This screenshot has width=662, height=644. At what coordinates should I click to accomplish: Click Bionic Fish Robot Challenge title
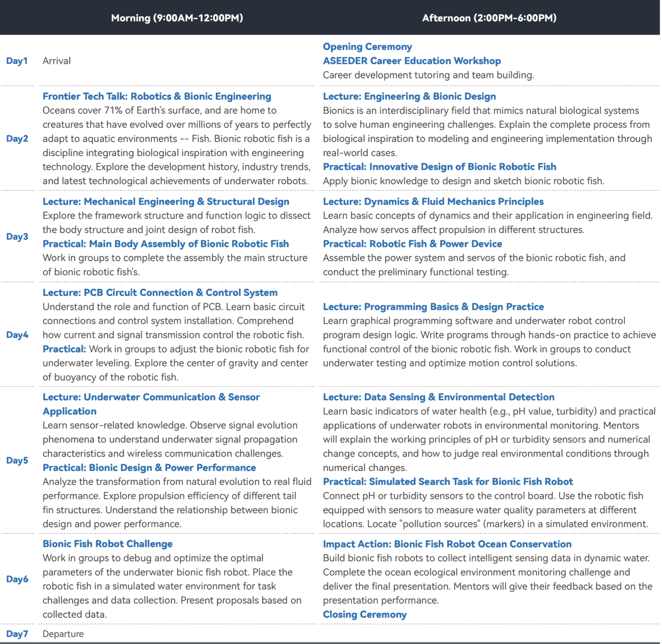click(108, 544)
